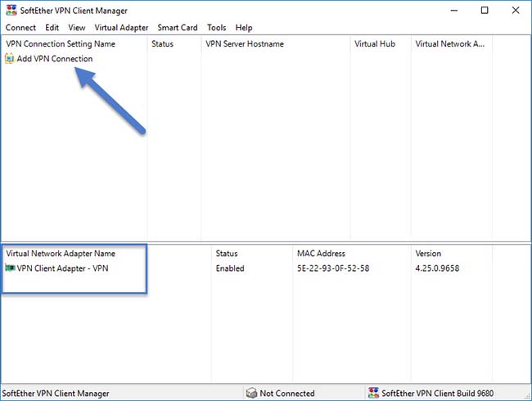This screenshot has height=401, width=532.
Task: Click Status column header in adapter list
Action: coord(252,254)
